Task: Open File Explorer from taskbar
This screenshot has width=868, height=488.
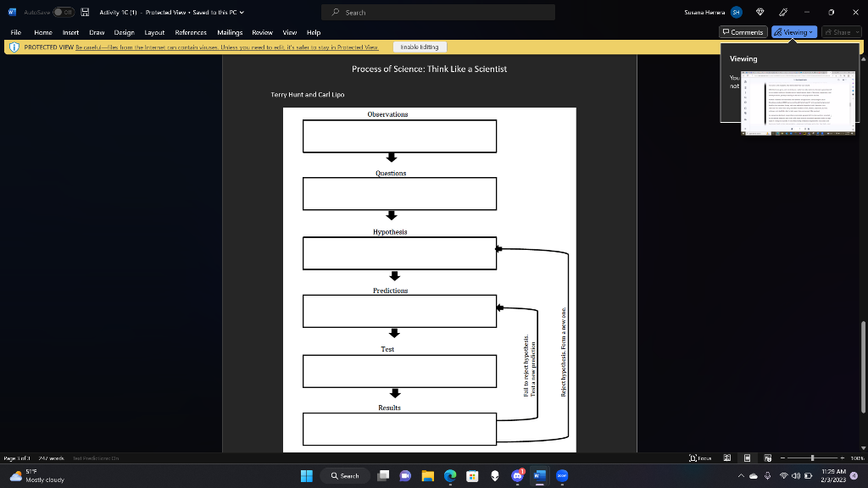Action: (x=427, y=476)
